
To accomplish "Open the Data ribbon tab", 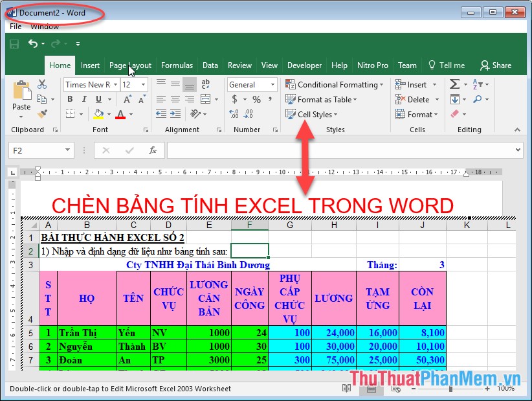I will [x=210, y=65].
